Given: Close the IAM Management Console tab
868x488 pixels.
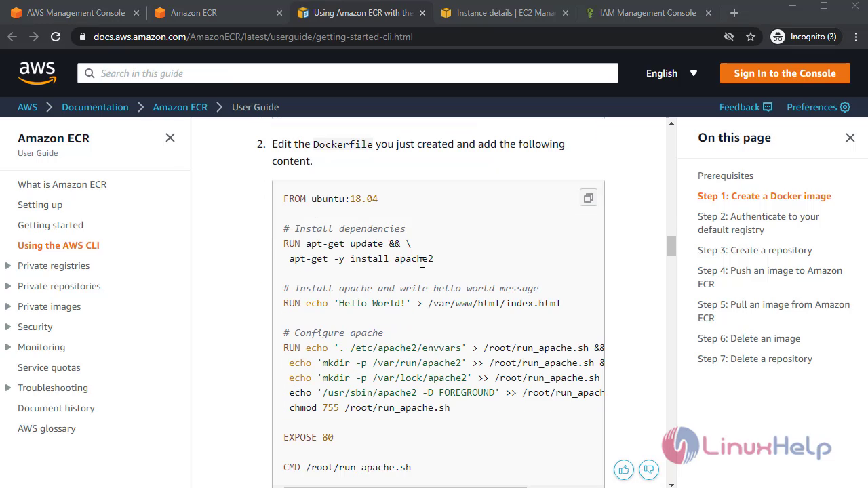Looking at the screenshot, I should tap(709, 13).
